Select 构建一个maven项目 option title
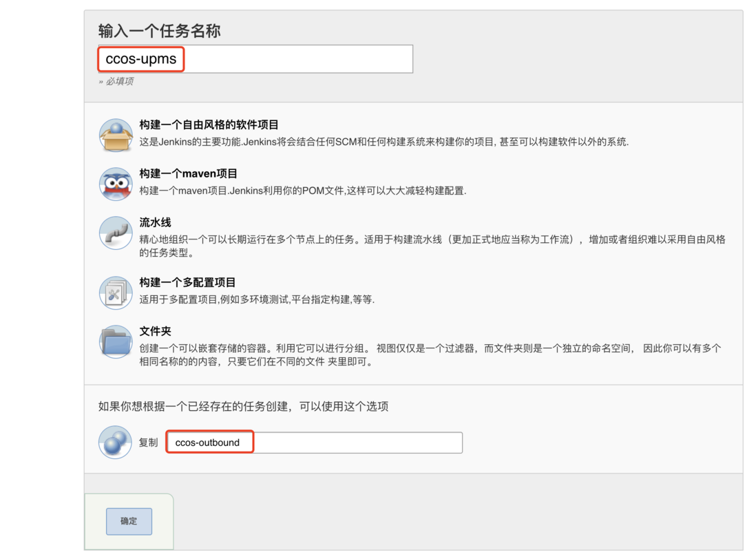This screenshot has width=756, height=554. tap(188, 173)
